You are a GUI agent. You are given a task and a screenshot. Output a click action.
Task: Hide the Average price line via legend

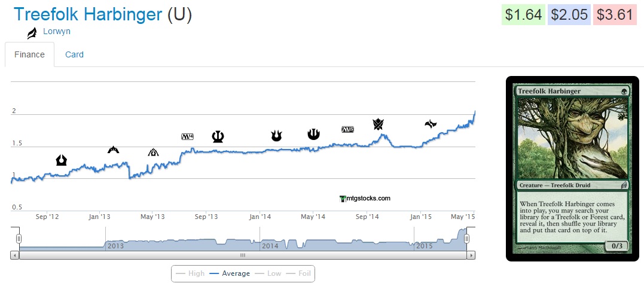click(x=230, y=273)
